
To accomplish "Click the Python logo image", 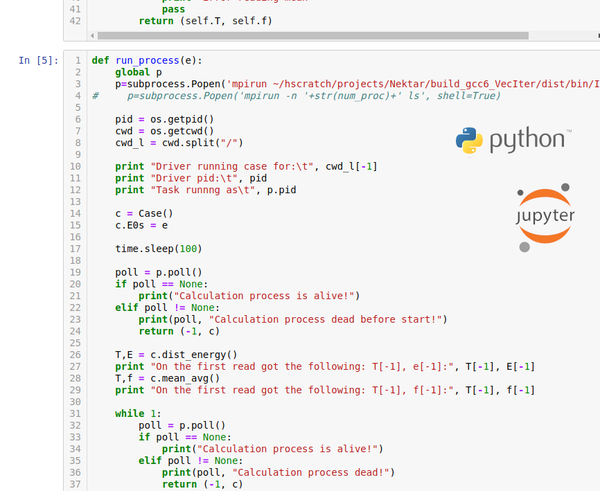I will click(513, 140).
